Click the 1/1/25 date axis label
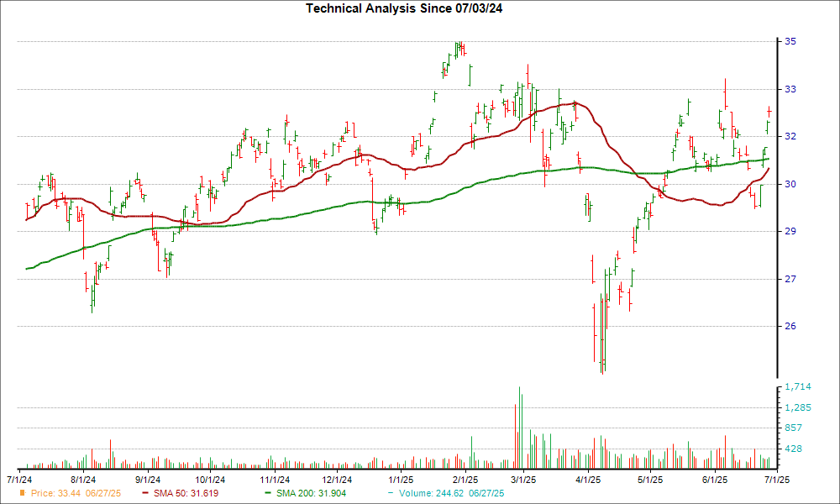The image size is (840, 504). (401, 480)
